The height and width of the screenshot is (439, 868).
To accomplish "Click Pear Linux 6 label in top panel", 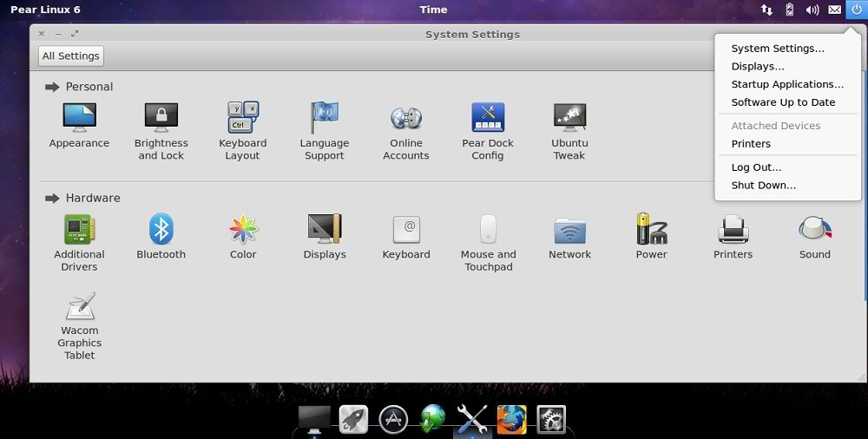I will [45, 10].
